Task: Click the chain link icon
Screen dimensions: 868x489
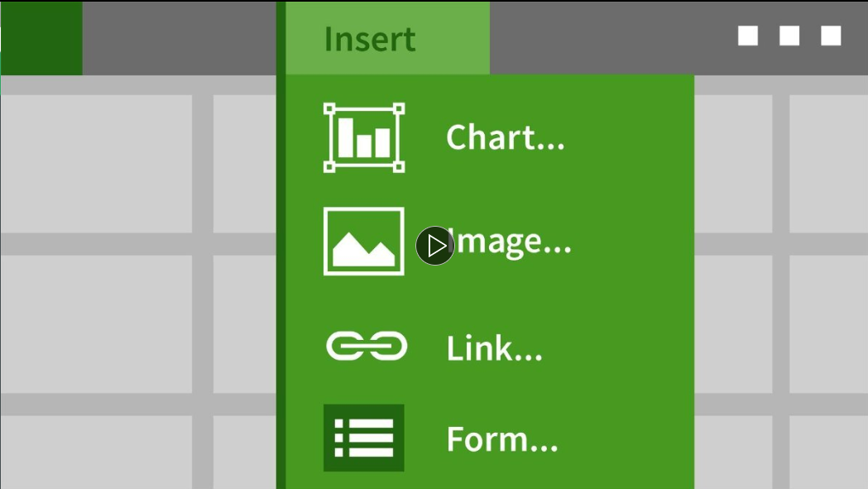Action: [x=367, y=346]
